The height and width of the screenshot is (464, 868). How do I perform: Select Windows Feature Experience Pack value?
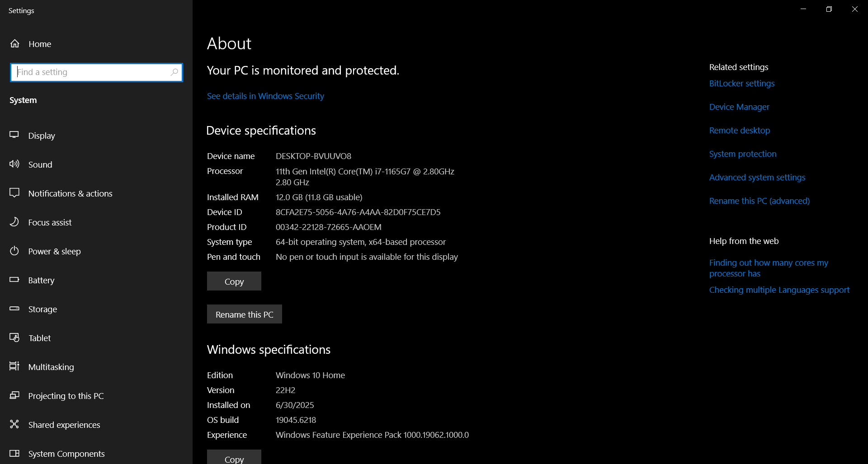click(x=372, y=435)
